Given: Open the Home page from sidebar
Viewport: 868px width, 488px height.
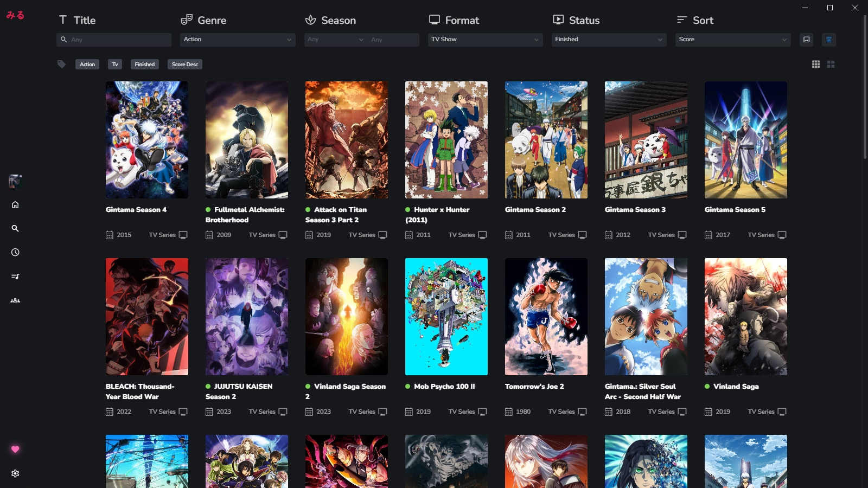Looking at the screenshot, I should pos(15,205).
